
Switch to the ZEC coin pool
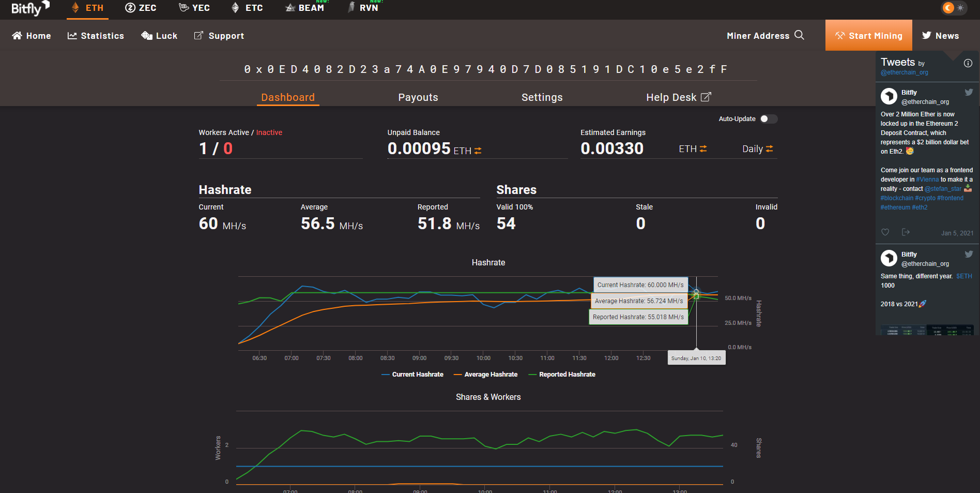pyautogui.click(x=141, y=8)
